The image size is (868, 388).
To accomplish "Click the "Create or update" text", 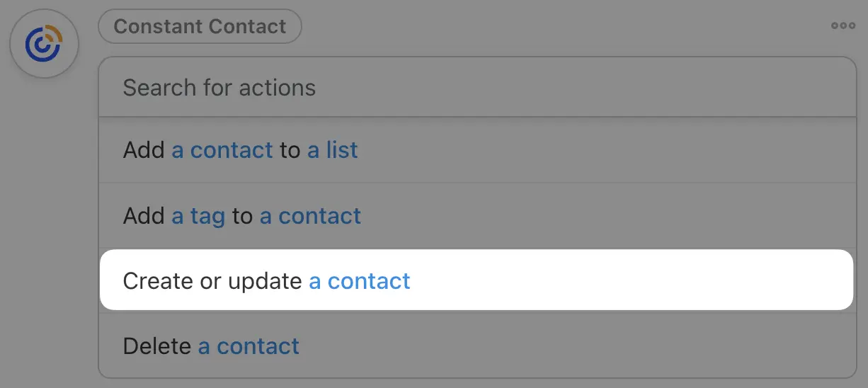I will (x=212, y=281).
